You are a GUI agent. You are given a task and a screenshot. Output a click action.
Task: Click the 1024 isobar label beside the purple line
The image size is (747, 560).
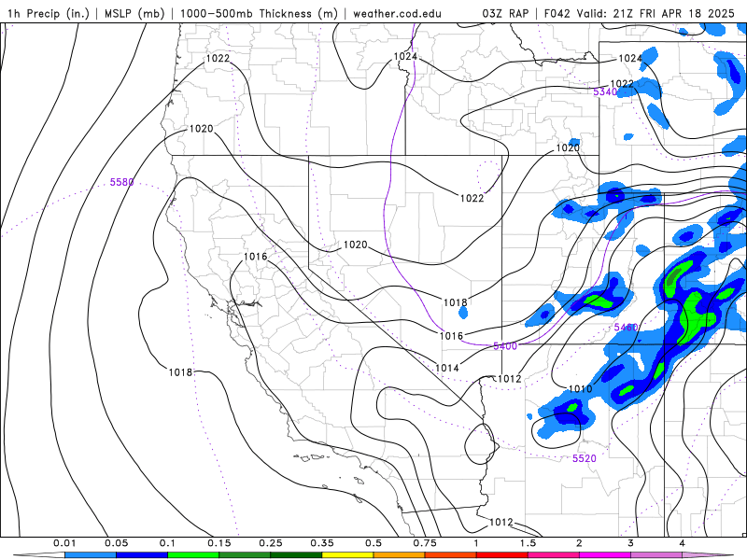[x=405, y=57]
